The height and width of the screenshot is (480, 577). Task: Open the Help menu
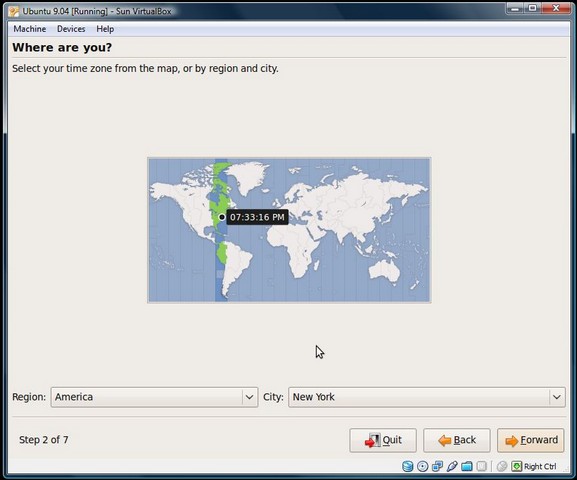(105, 29)
